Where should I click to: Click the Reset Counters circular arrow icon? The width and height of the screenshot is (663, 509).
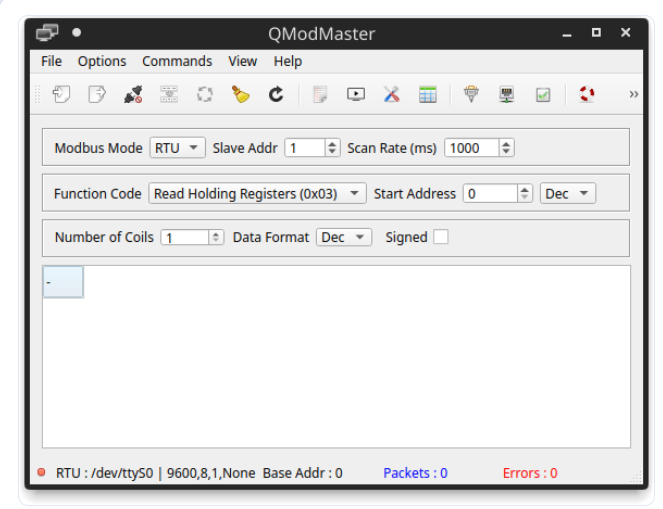point(276,94)
